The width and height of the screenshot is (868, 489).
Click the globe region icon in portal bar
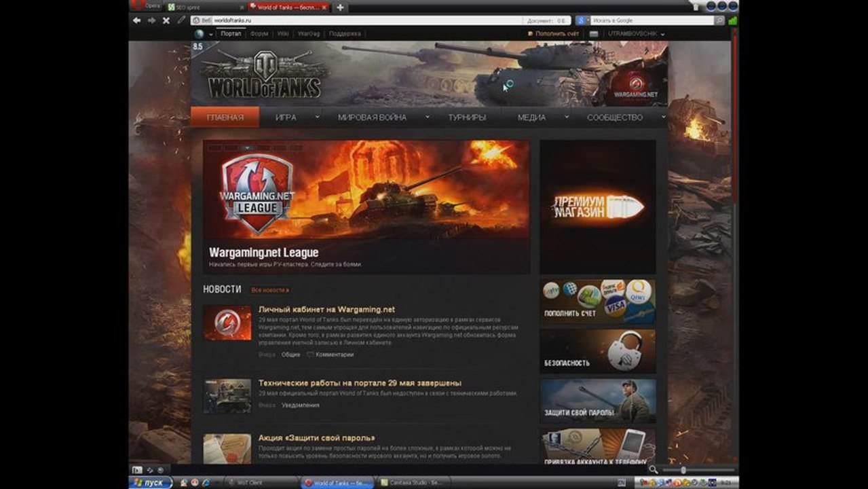(200, 33)
